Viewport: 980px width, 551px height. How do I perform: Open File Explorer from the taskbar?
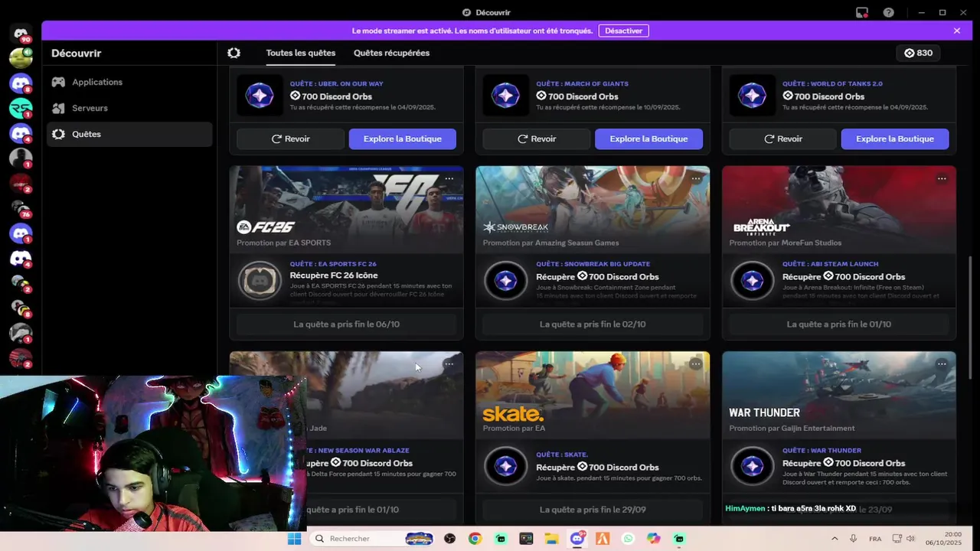coord(551,539)
